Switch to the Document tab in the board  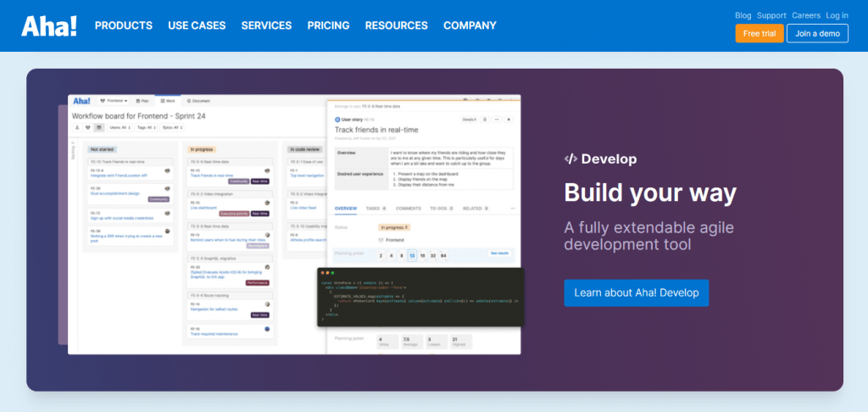[x=198, y=101]
